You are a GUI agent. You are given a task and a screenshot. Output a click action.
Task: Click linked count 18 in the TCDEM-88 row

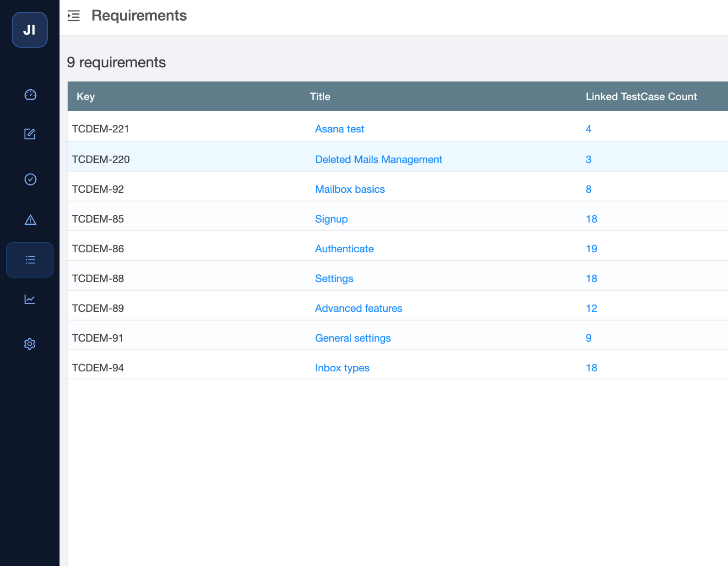[x=591, y=278]
